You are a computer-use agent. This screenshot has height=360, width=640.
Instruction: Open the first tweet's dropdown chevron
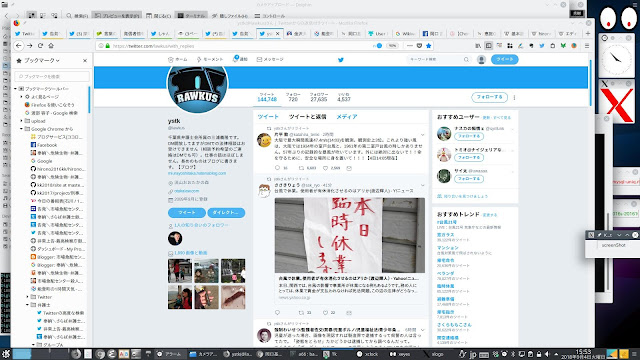point(422,134)
